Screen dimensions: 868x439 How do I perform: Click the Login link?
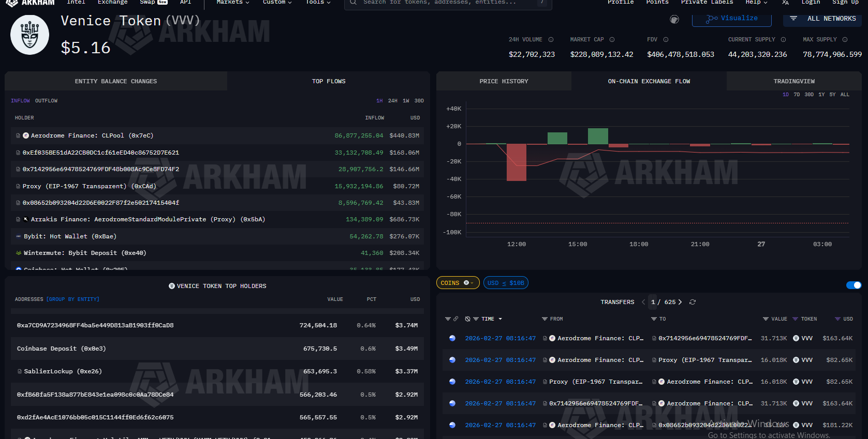pyautogui.click(x=811, y=2)
